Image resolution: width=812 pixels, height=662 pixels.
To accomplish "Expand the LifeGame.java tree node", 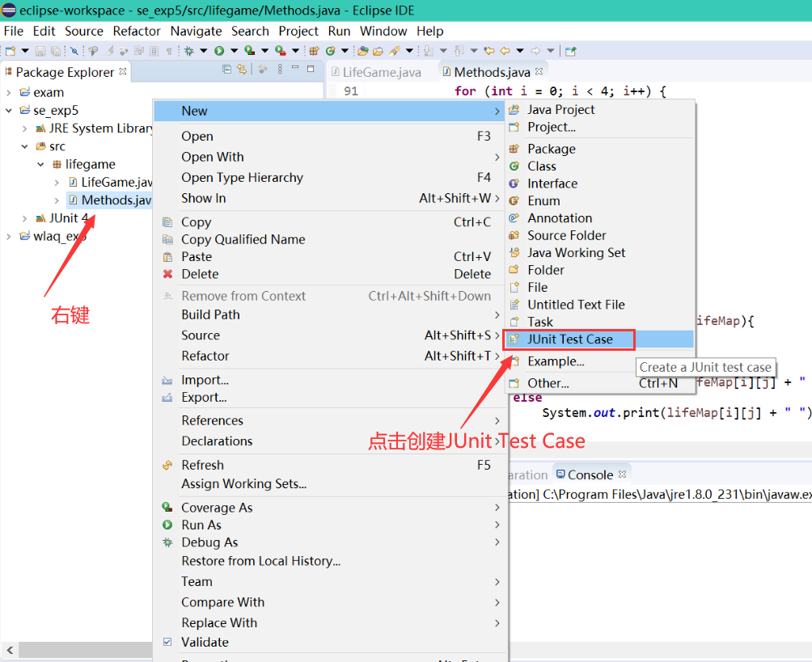I will tap(57, 182).
